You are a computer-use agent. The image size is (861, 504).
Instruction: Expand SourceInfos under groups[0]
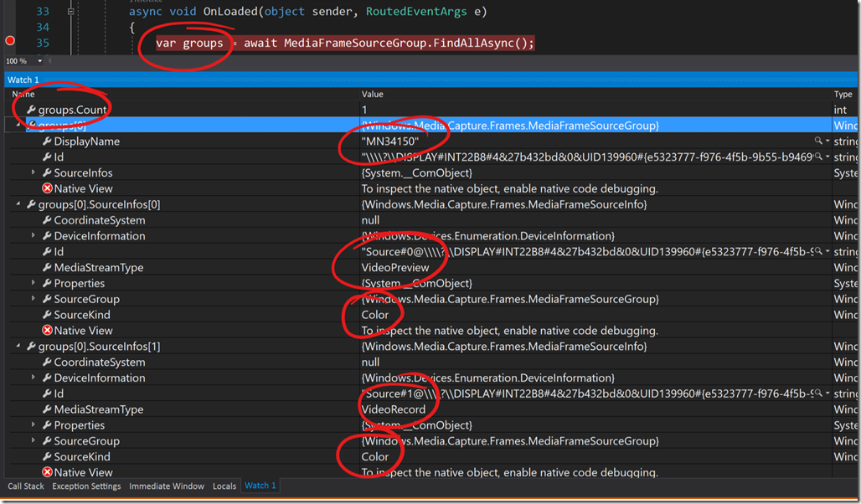click(x=34, y=172)
